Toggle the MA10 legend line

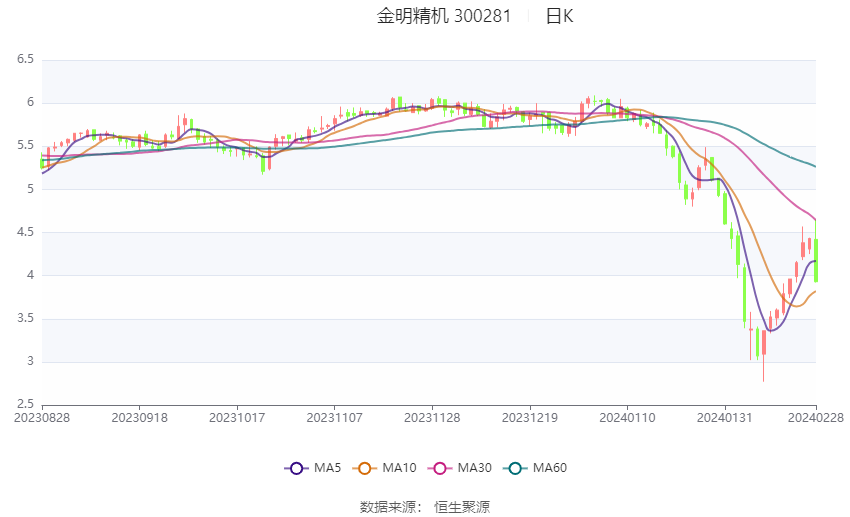384,468
